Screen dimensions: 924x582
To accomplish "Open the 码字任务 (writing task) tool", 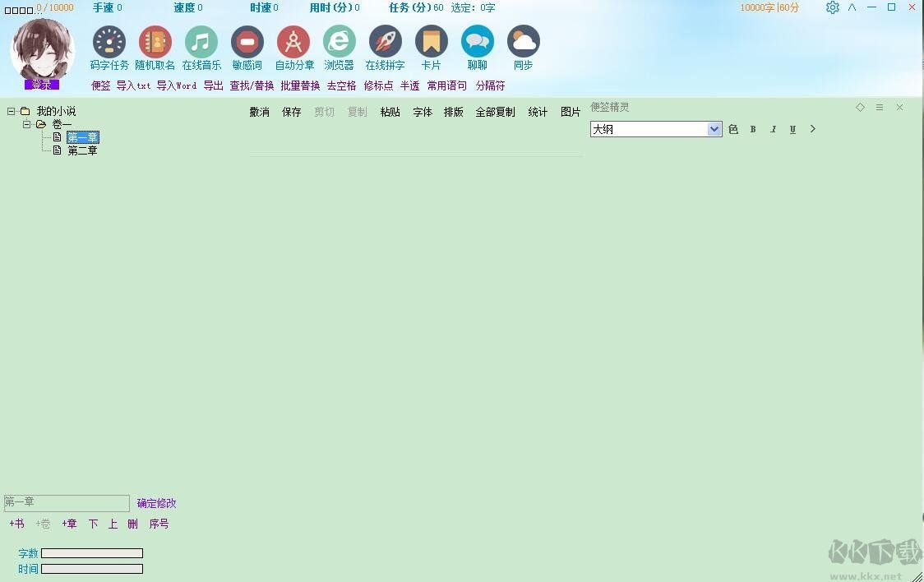I will [108, 41].
